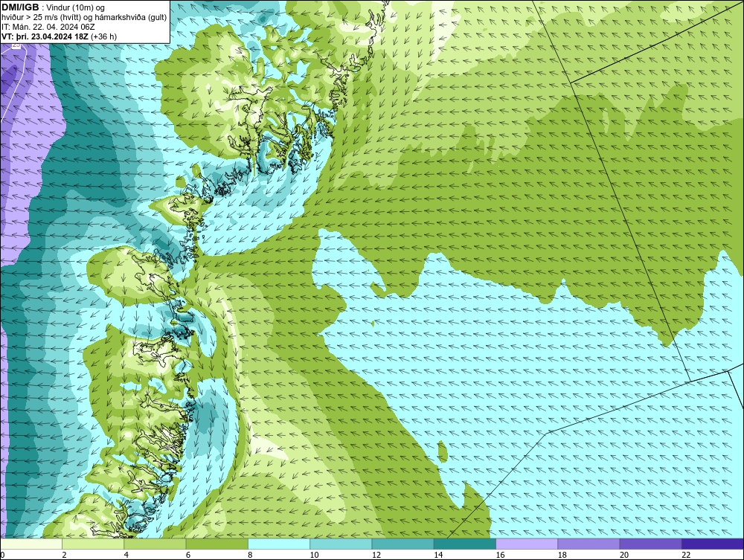This screenshot has height=560, width=744.
Task: Click the "DMI/IGB" title text
Action: tap(20, 7)
